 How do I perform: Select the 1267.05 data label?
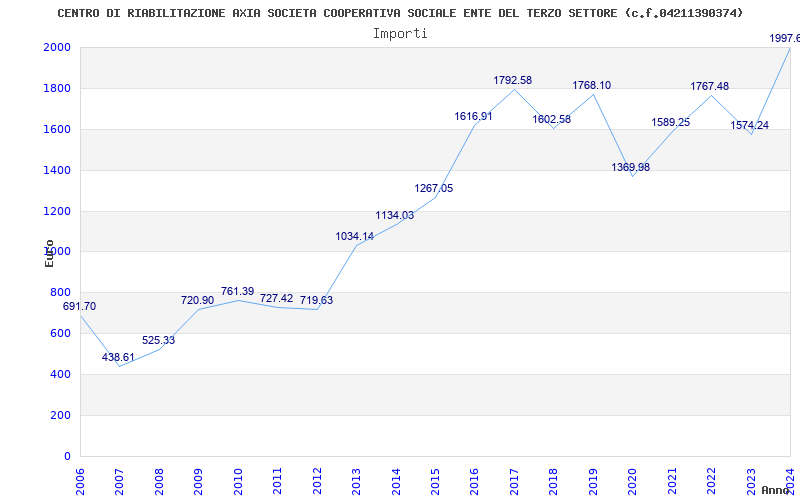point(434,188)
